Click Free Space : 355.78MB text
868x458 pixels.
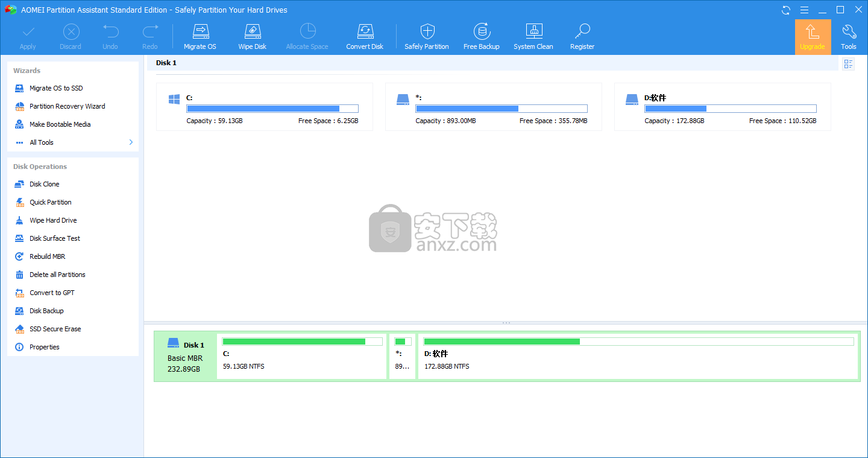pyautogui.click(x=553, y=121)
